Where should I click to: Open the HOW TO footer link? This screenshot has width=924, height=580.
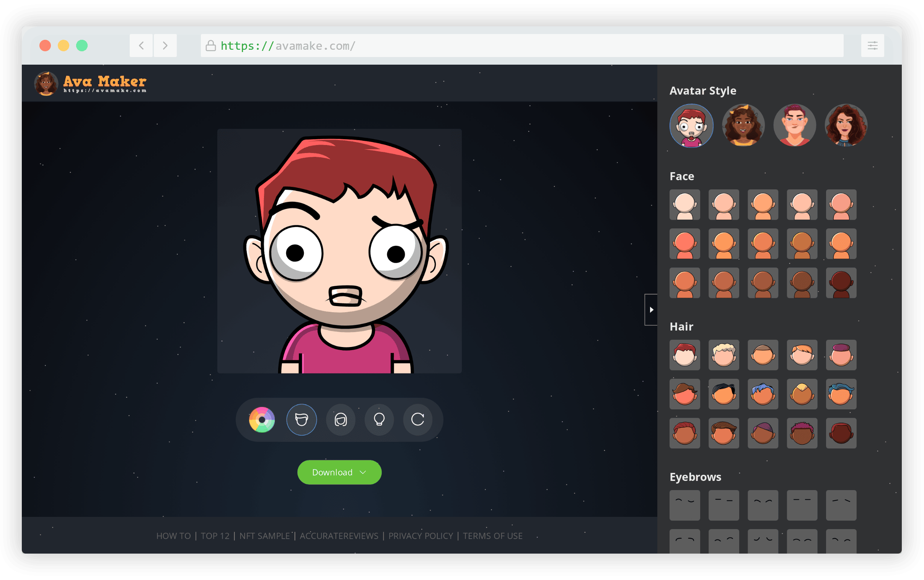(173, 536)
